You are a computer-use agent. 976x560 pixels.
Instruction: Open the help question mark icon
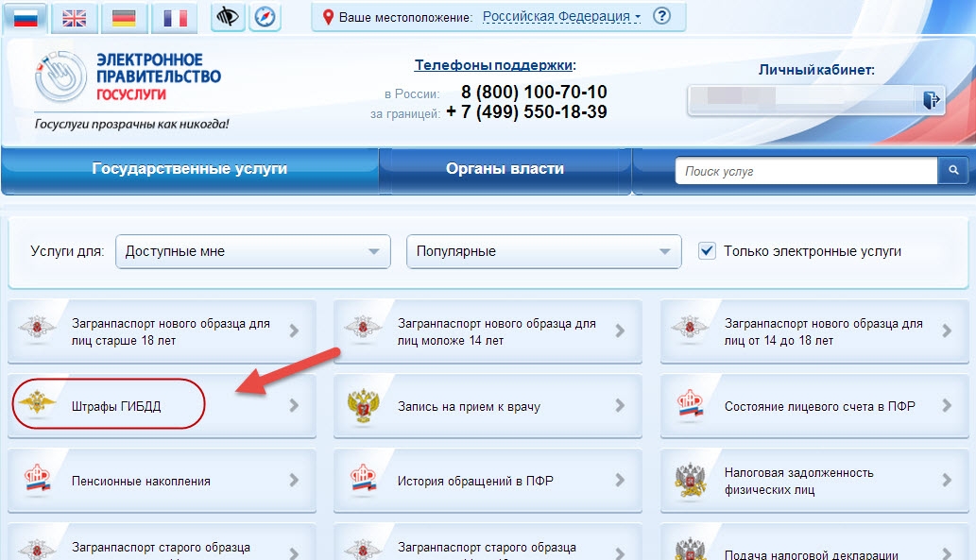click(x=662, y=16)
